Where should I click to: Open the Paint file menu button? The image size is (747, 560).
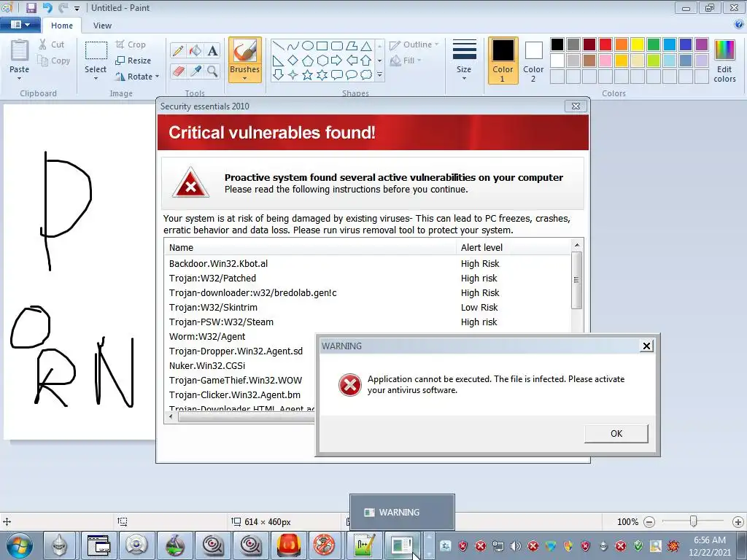click(x=20, y=25)
